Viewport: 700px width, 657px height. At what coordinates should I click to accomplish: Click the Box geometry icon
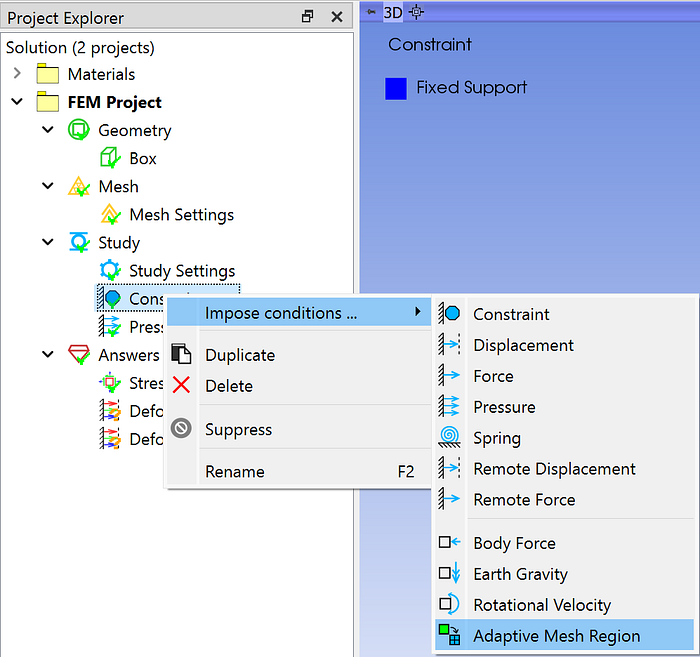(x=110, y=158)
